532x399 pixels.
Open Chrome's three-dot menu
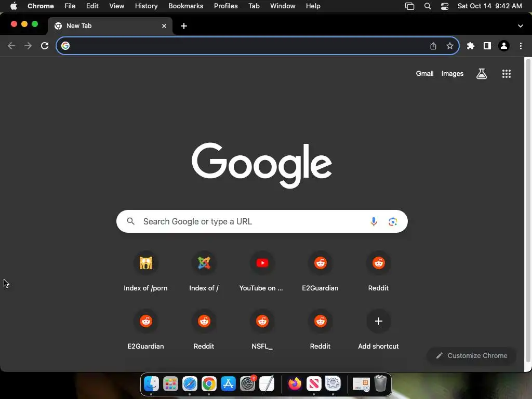(x=521, y=46)
